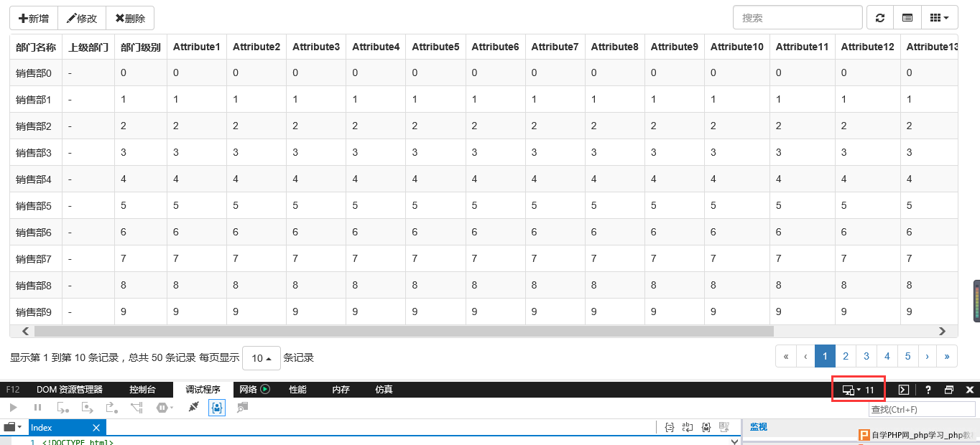Select pagination page 1
The image size is (980, 445).
[825, 356]
